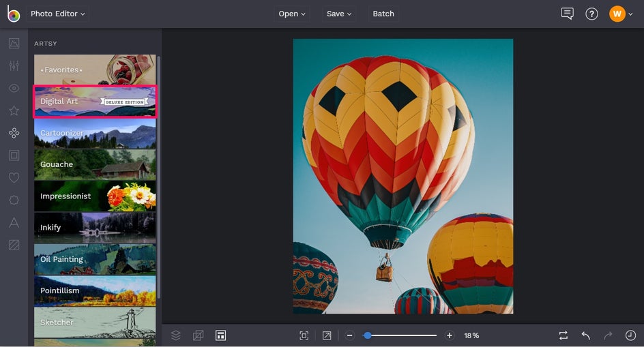This screenshot has width=644, height=347.
Task: Open the Touch Up eye icon
Action: click(x=14, y=89)
